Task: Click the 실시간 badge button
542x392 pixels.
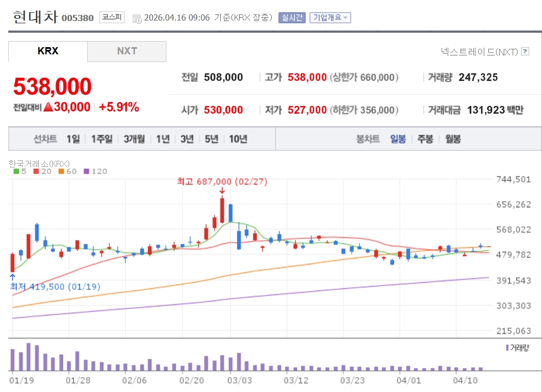Action: tap(292, 18)
